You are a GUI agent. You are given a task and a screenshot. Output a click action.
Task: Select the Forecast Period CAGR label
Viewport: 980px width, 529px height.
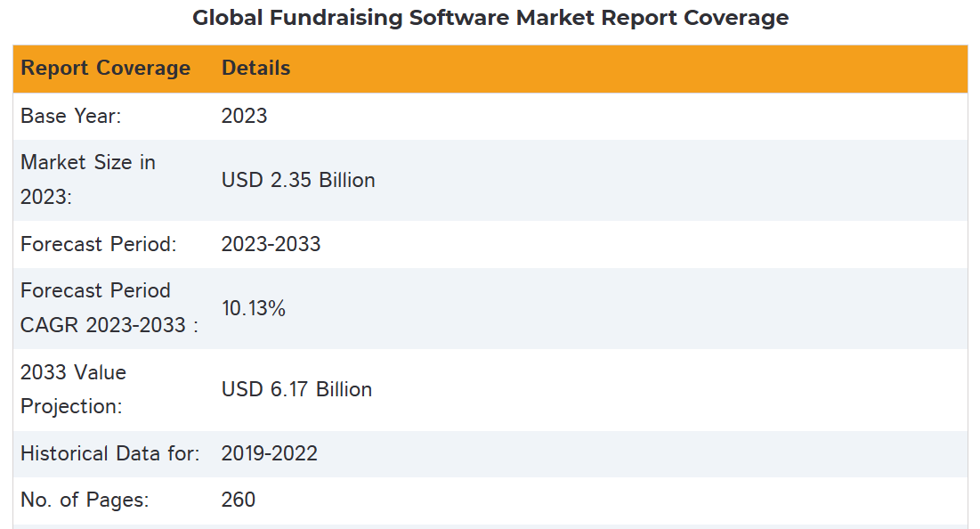pyautogui.click(x=109, y=307)
